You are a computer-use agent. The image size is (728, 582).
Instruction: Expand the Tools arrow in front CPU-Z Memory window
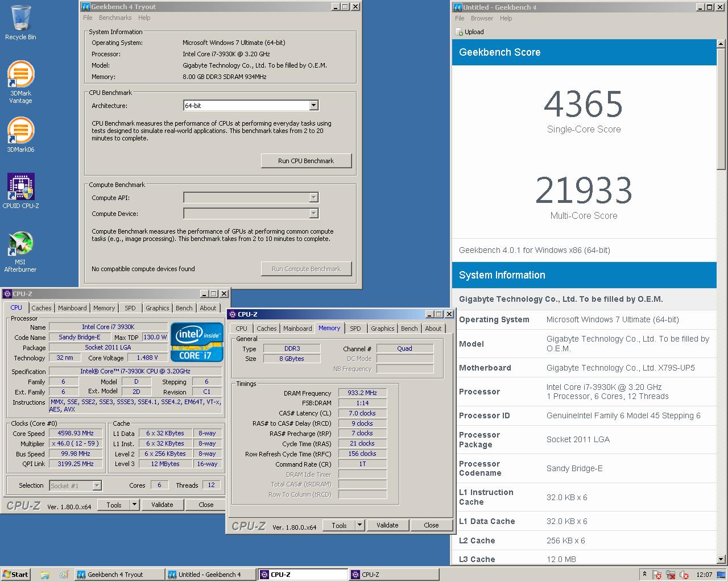pyautogui.click(x=359, y=525)
